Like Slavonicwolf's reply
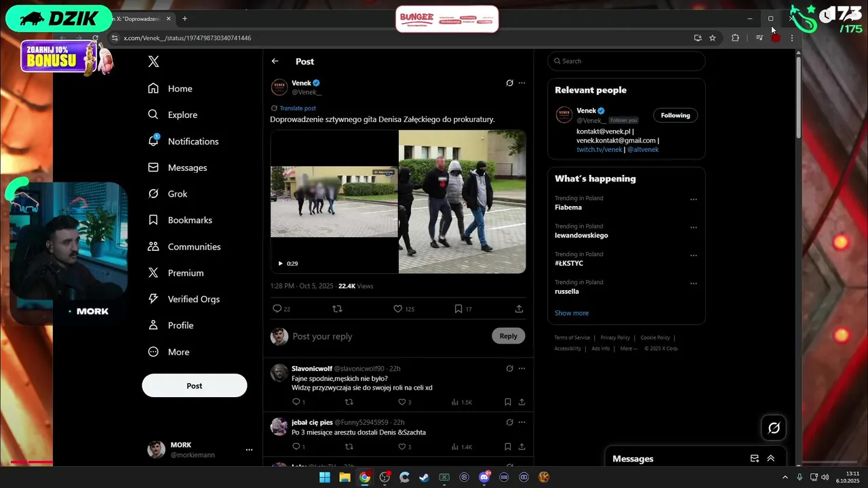Viewport: 868px width, 488px height. tap(401, 402)
